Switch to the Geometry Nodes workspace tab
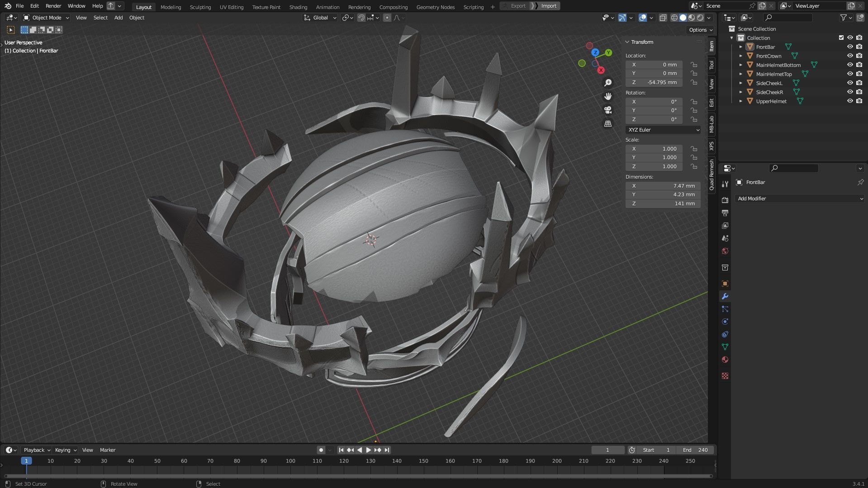Viewport: 868px width, 488px height. [436, 7]
